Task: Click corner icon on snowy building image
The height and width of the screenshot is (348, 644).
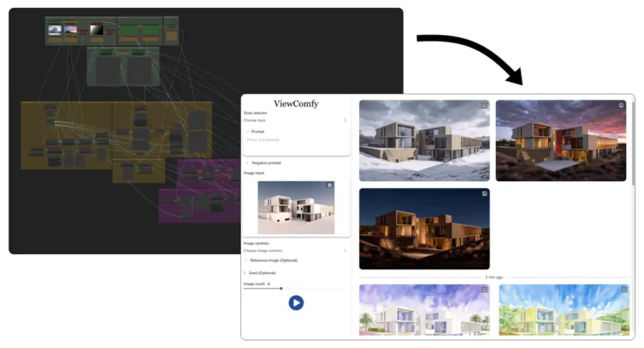Action: tap(484, 105)
